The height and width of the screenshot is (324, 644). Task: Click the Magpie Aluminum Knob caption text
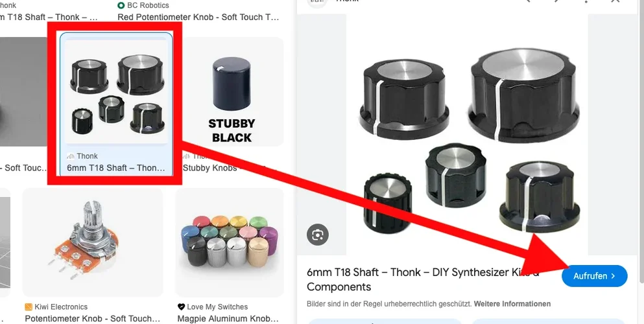pyautogui.click(x=228, y=319)
